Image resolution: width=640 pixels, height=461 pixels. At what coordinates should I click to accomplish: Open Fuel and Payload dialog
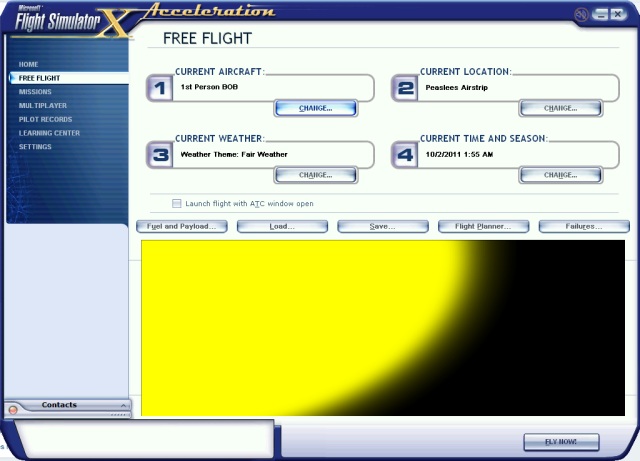pos(182,226)
